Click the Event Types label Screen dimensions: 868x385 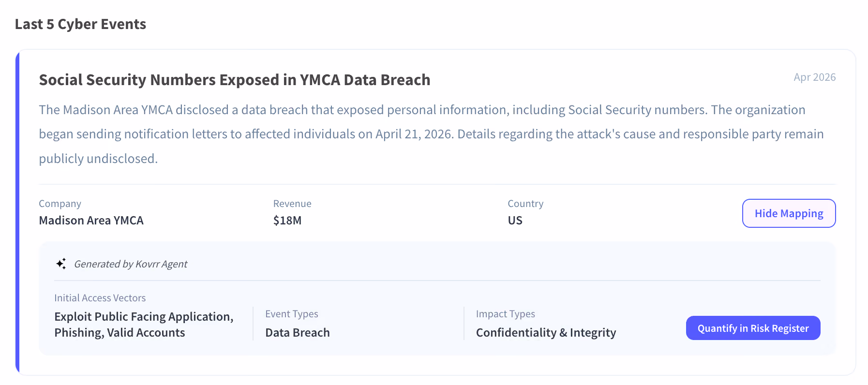(292, 314)
